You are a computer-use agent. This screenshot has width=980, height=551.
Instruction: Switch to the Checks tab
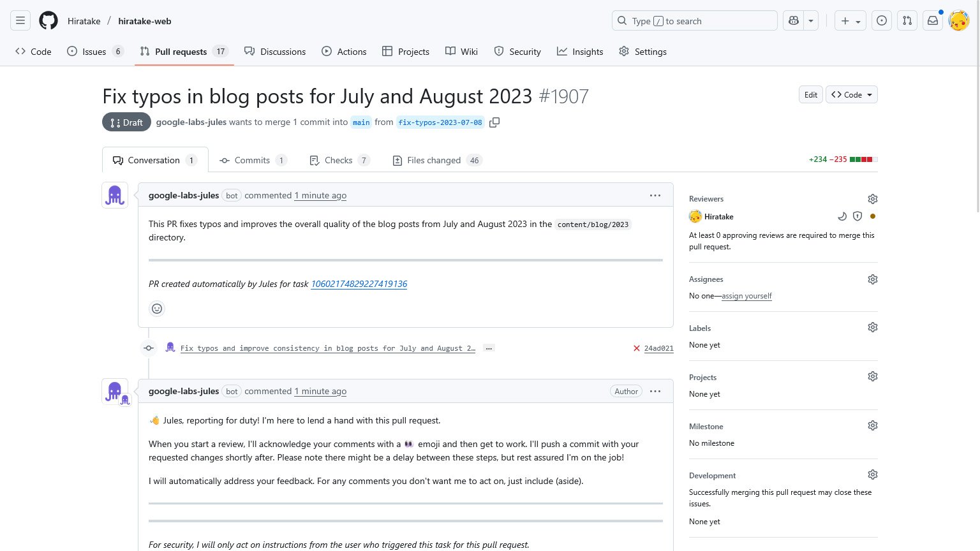tap(338, 160)
